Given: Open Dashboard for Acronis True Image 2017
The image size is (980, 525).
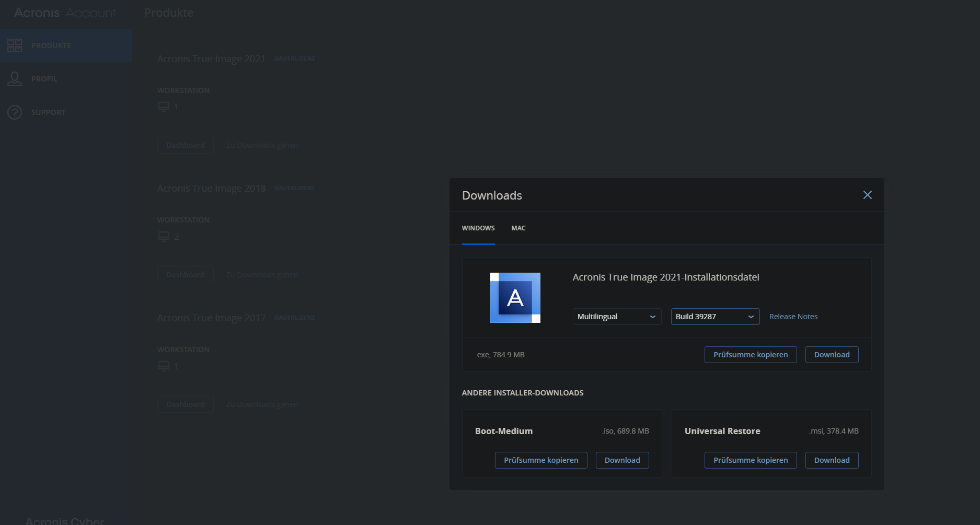Looking at the screenshot, I should point(186,404).
